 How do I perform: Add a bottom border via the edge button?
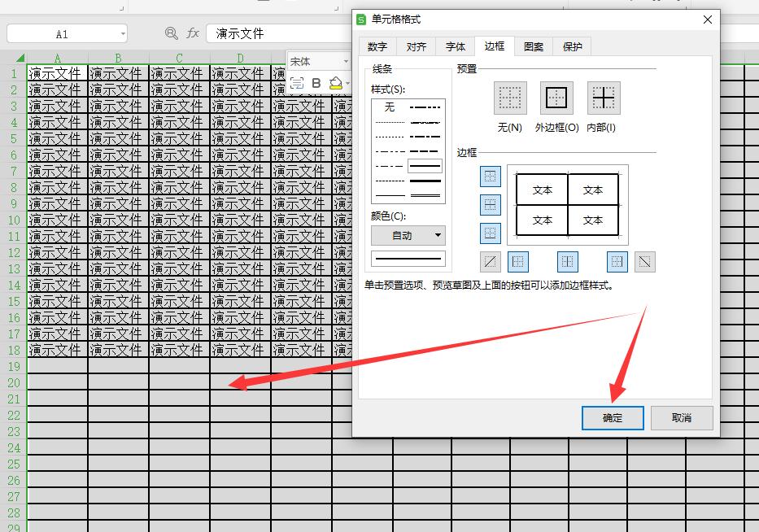pos(491,233)
